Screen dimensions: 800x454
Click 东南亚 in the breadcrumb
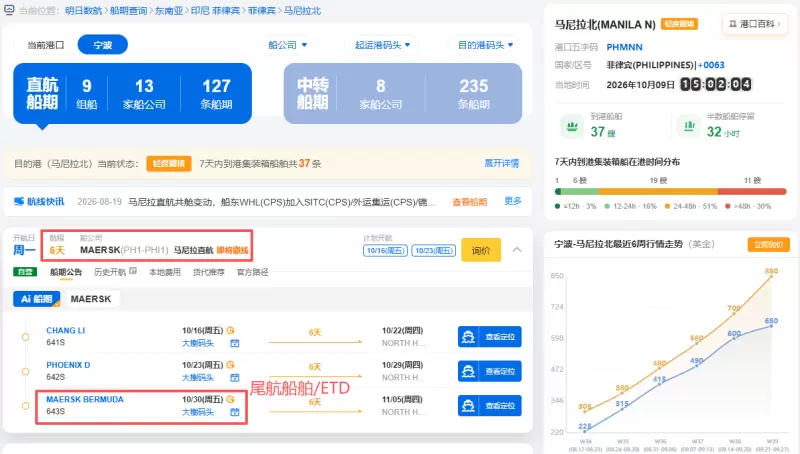click(x=168, y=10)
